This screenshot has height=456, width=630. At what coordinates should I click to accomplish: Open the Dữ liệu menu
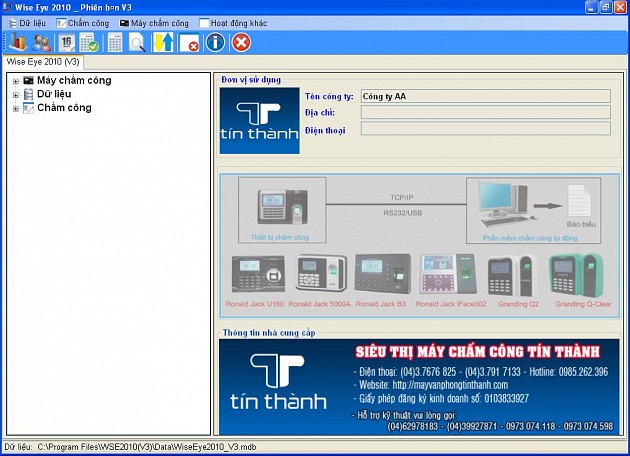(28, 23)
